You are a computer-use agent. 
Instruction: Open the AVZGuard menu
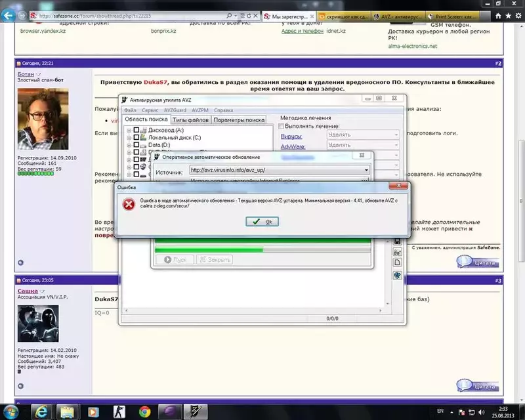pos(175,110)
